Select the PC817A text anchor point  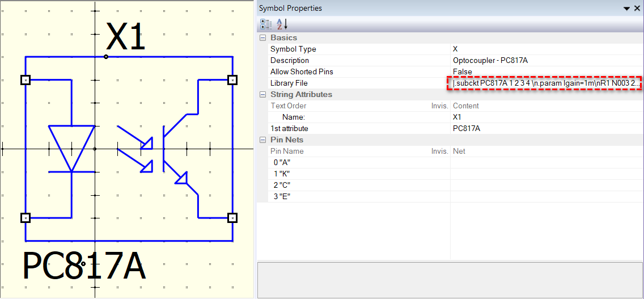(83, 264)
